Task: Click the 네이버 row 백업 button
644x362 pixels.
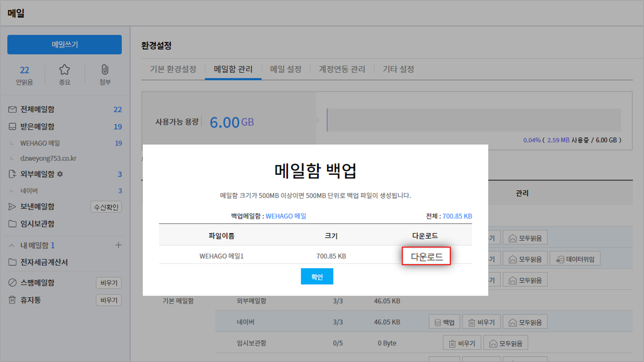Action: (x=444, y=322)
